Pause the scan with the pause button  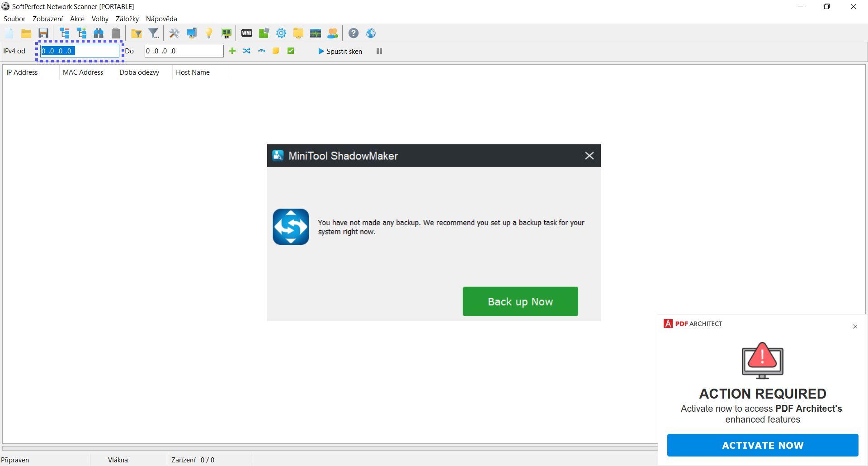tap(379, 51)
